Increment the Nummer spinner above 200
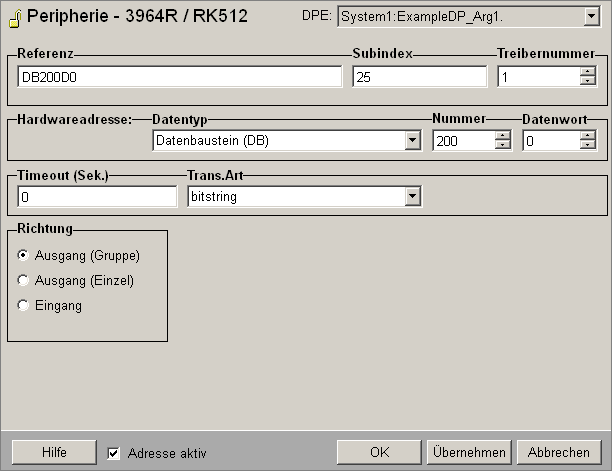The height and width of the screenshot is (471, 612). pyautogui.click(x=502, y=135)
